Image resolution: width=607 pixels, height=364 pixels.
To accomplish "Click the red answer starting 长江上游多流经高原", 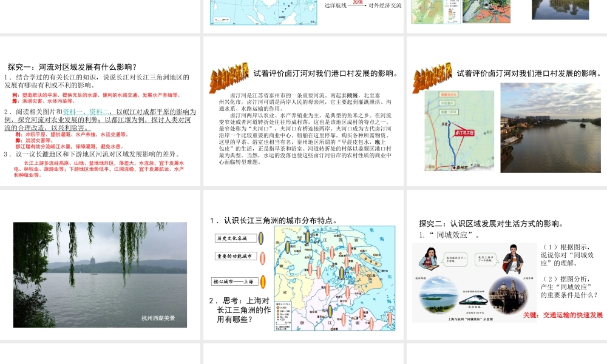I will point(99,169).
